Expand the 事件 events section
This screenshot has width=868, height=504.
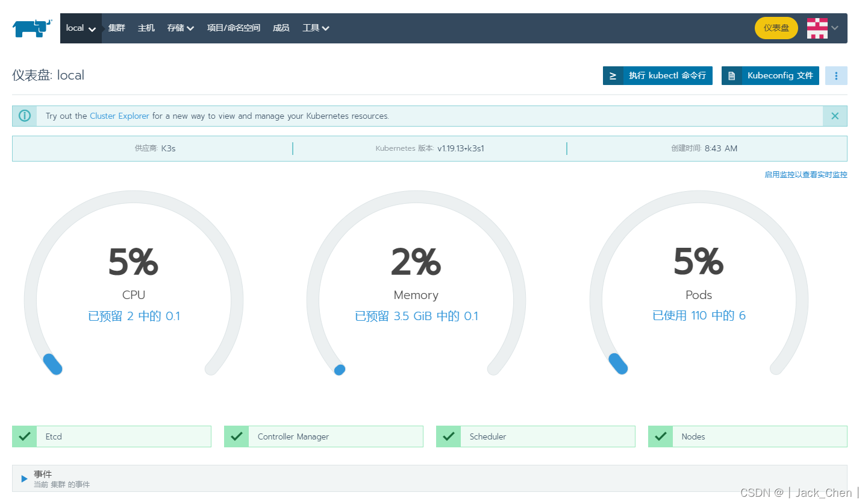point(25,479)
